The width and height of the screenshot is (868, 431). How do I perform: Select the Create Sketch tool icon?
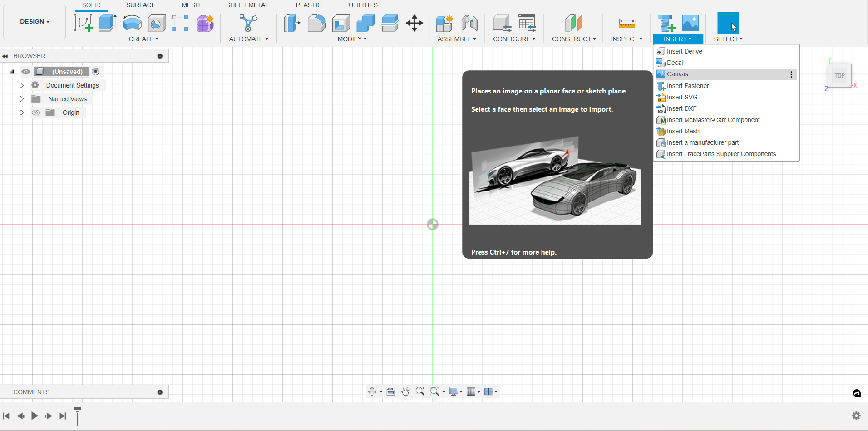click(x=84, y=23)
